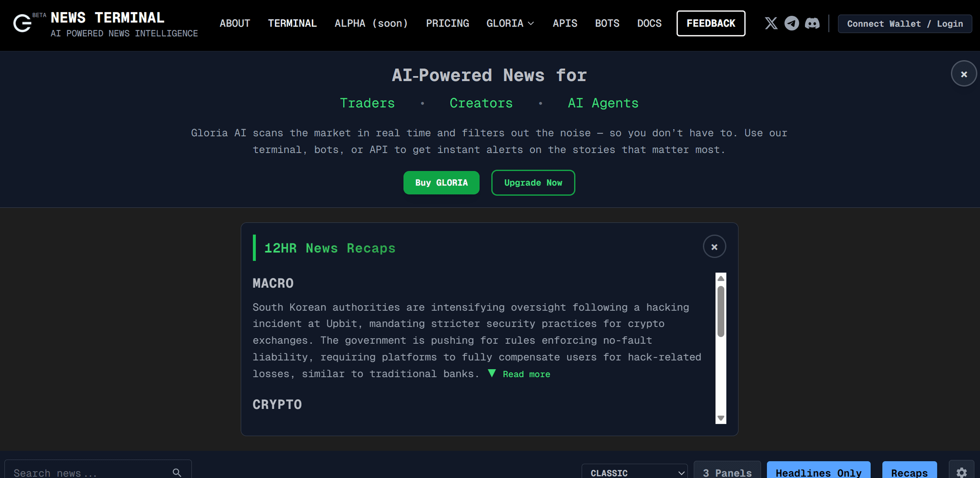980x478 pixels.
Task: Expand the GLORIA nav dropdown
Action: (510, 23)
